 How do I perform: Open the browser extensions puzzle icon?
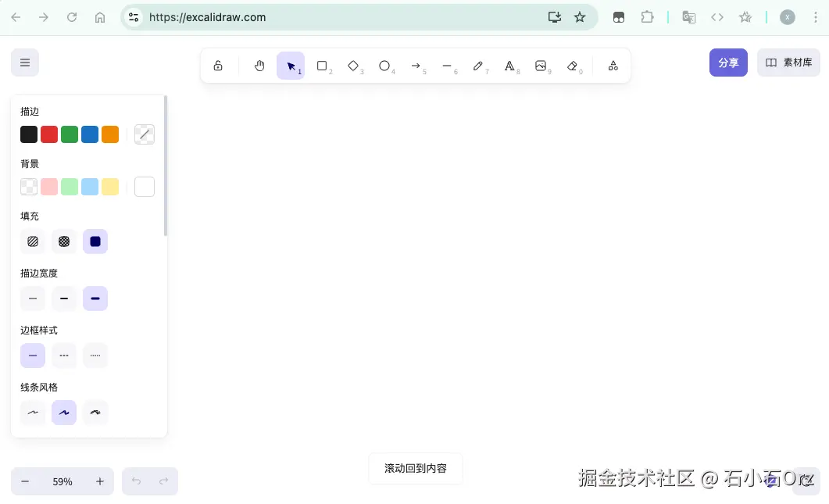coord(647,17)
